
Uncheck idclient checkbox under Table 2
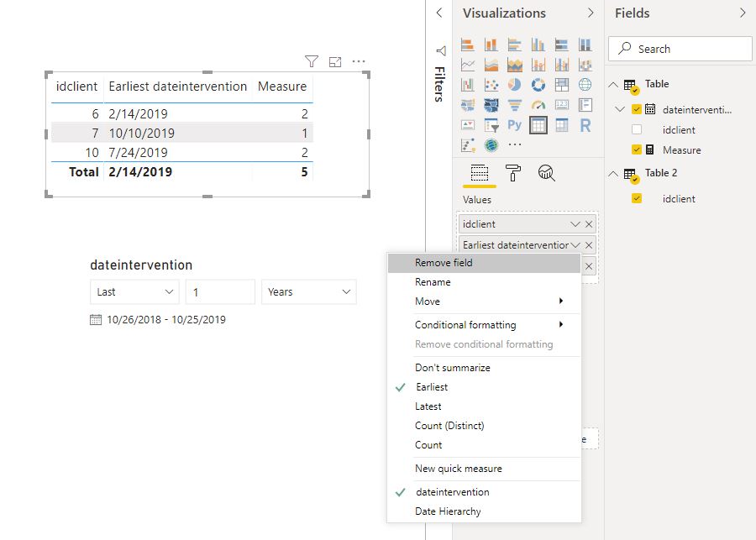pyautogui.click(x=637, y=199)
